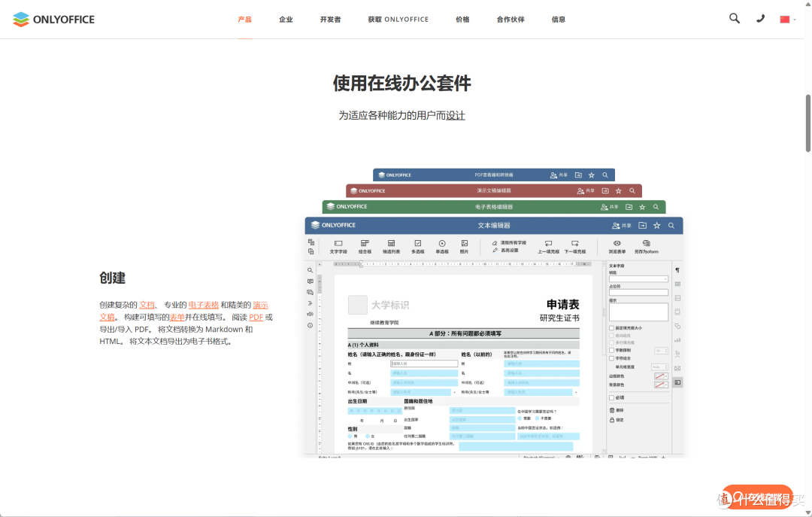Screen dimensions: 812x517
Task: Go to ONLYOFFICE home via logo
Action: click(x=53, y=19)
